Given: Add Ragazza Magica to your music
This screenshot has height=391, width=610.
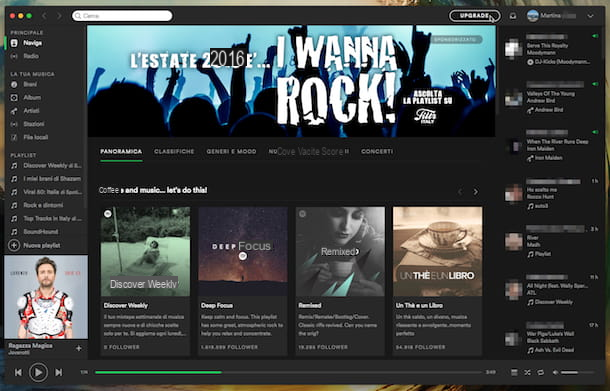Looking at the screenshot, I should coord(79,348).
